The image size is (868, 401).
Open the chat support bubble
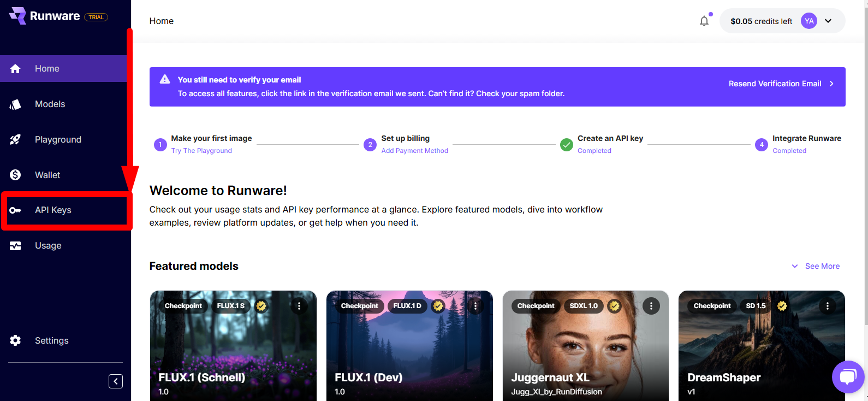pyautogui.click(x=848, y=377)
